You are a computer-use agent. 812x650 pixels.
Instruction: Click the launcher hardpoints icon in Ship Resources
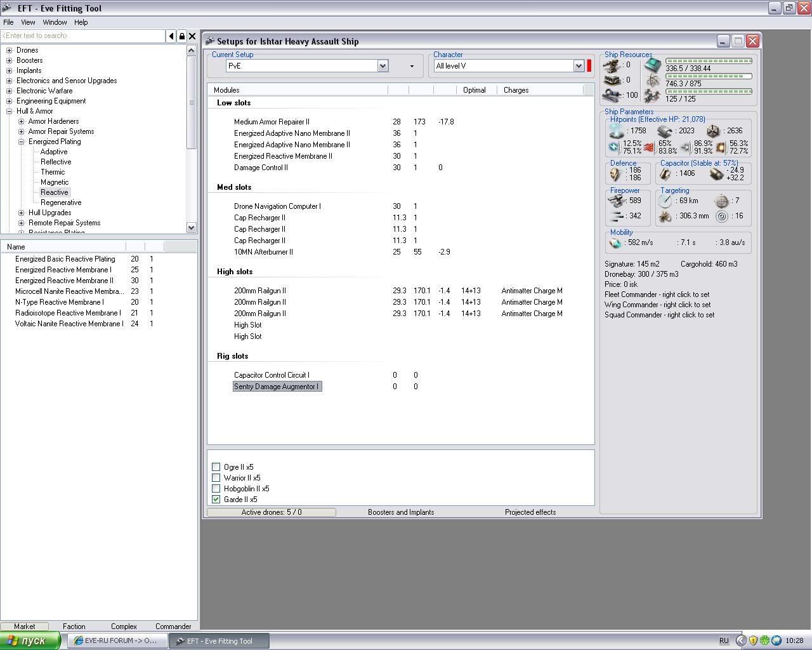coord(612,80)
